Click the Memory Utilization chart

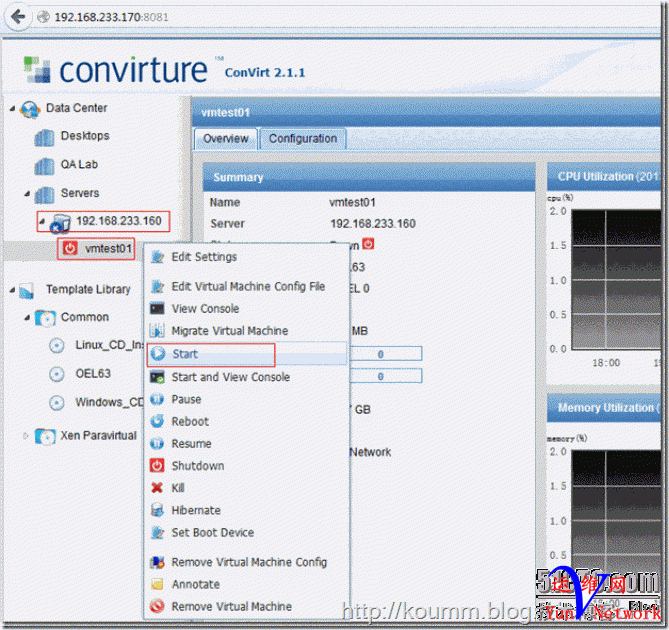click(x=615, y=514)
